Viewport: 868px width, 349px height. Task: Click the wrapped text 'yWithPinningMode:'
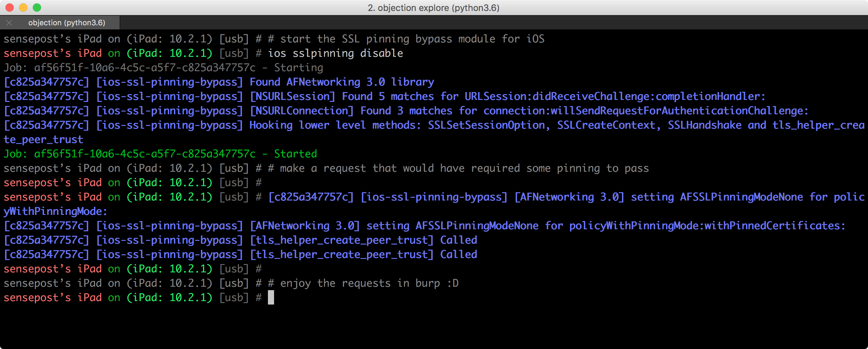[55, 211]
